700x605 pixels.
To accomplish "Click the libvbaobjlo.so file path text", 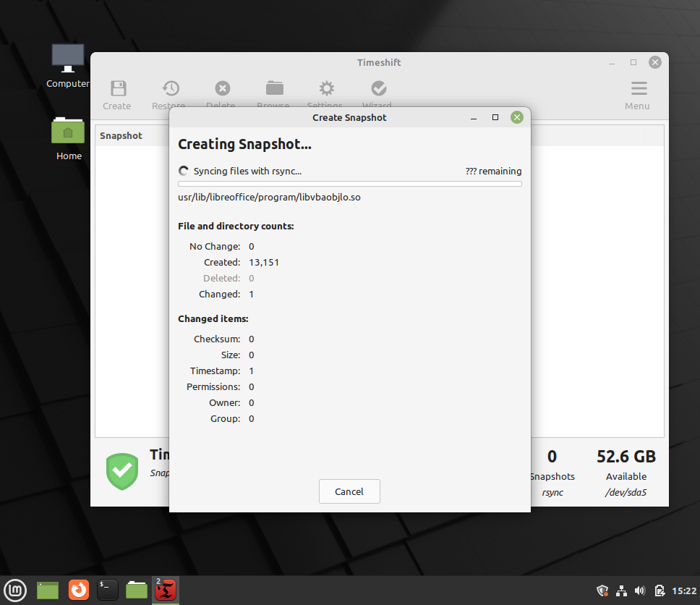I will (x=269, y=197).
